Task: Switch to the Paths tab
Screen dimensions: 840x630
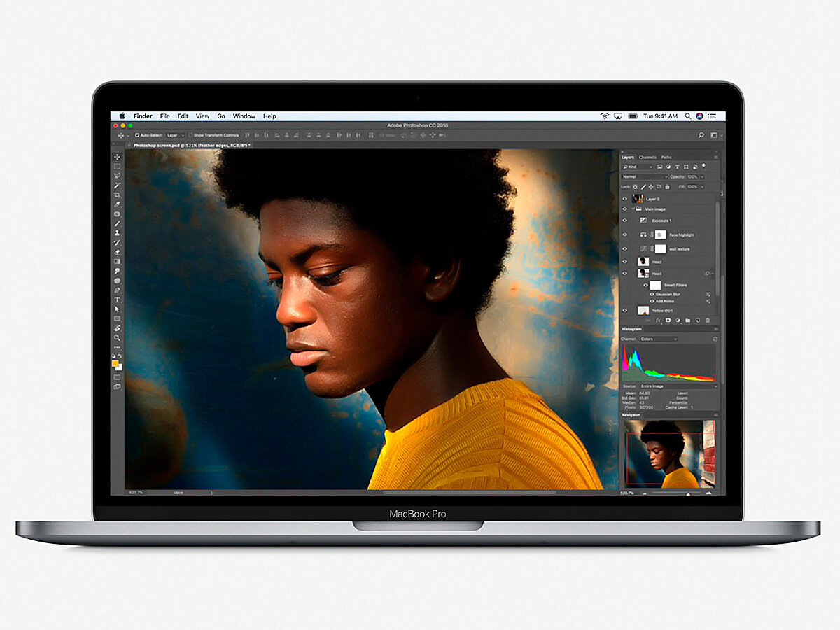Action: (x=666, y=157)
